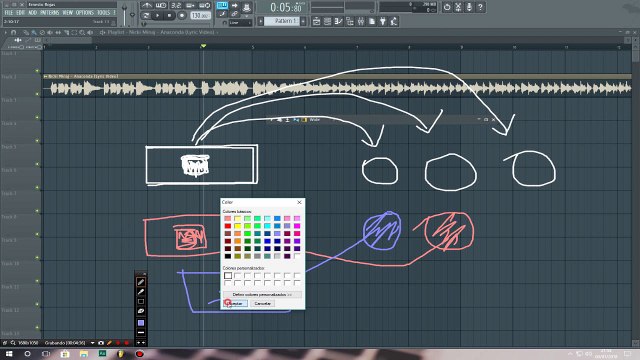
Task: Click the link icon below the snap tools
Action: (235, 14)
